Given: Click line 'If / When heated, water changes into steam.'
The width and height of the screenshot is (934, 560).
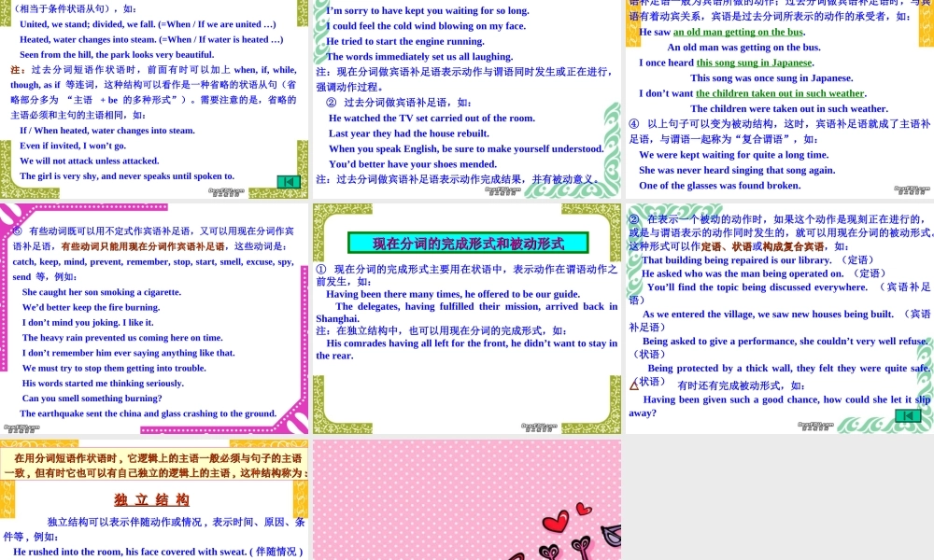Looking at the screenshot, I should click(107, 131).
